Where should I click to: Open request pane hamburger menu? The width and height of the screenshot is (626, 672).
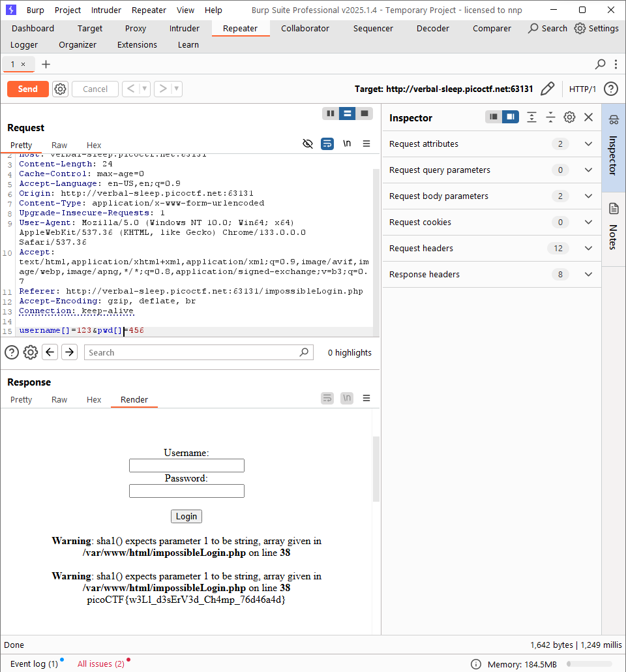[x=366, y=144]
